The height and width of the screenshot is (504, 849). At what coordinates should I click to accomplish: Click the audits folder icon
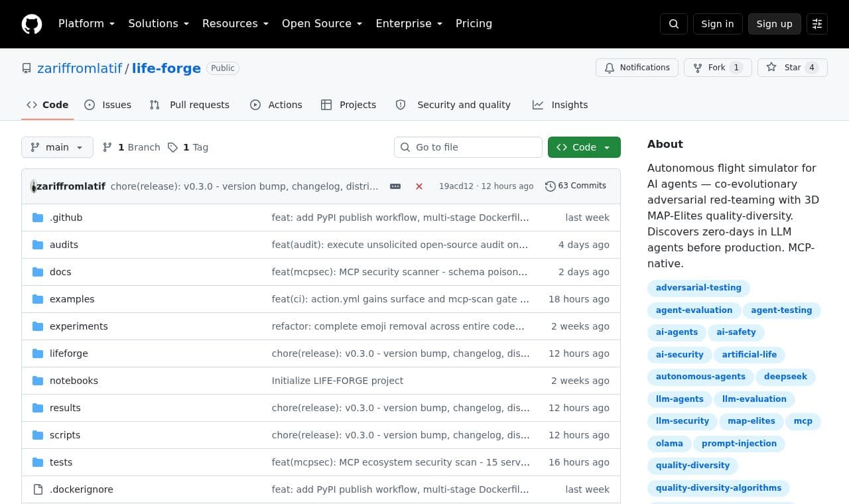(38, 245)
